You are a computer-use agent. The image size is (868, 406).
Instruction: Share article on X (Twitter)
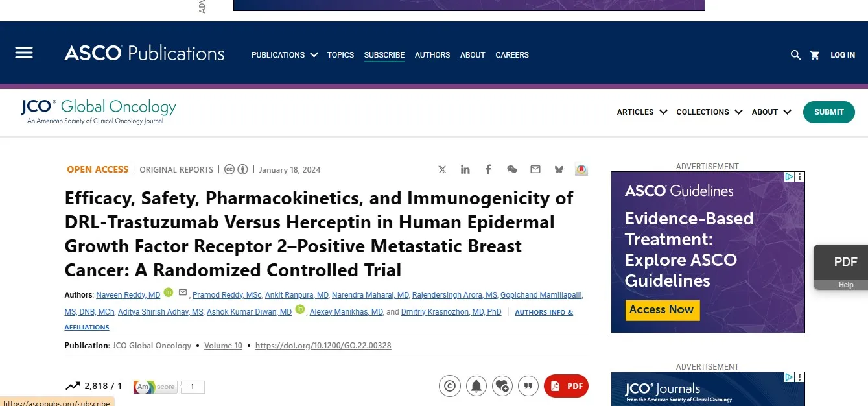(442, 169)
